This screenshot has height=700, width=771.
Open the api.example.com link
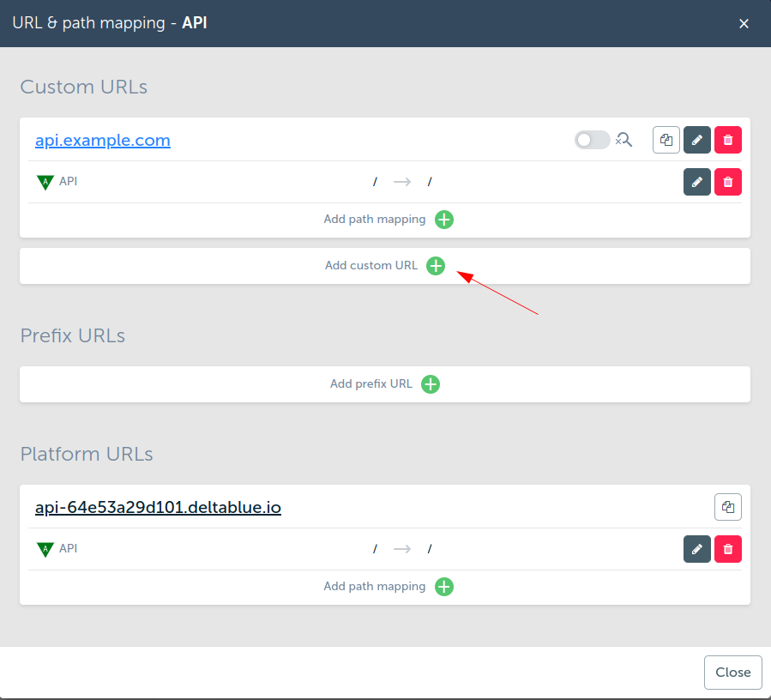coord(103,141)
